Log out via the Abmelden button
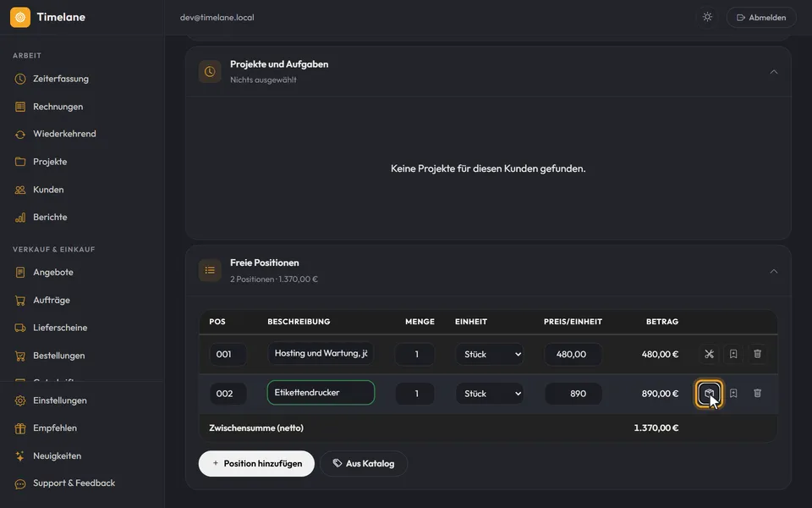Viewport: 812px width, 508px height. [x=761, y=17]
